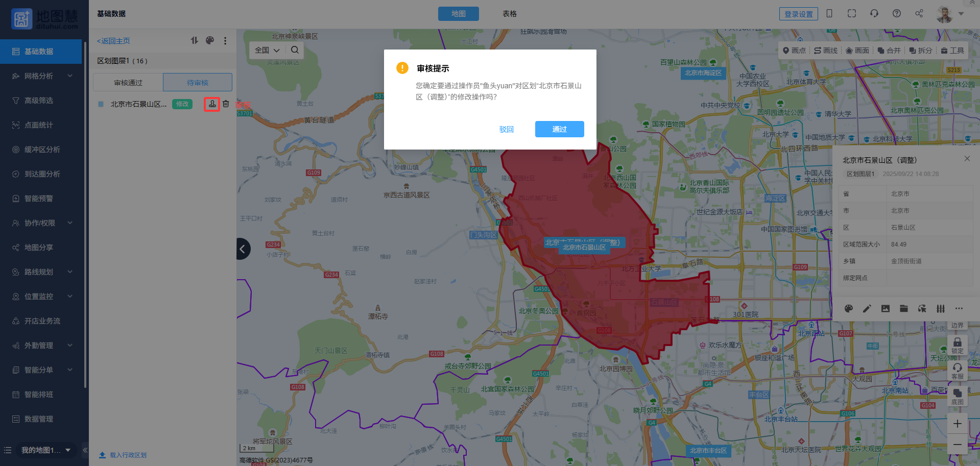Select the 画点 draw point tool

click(x=794, y=51)
